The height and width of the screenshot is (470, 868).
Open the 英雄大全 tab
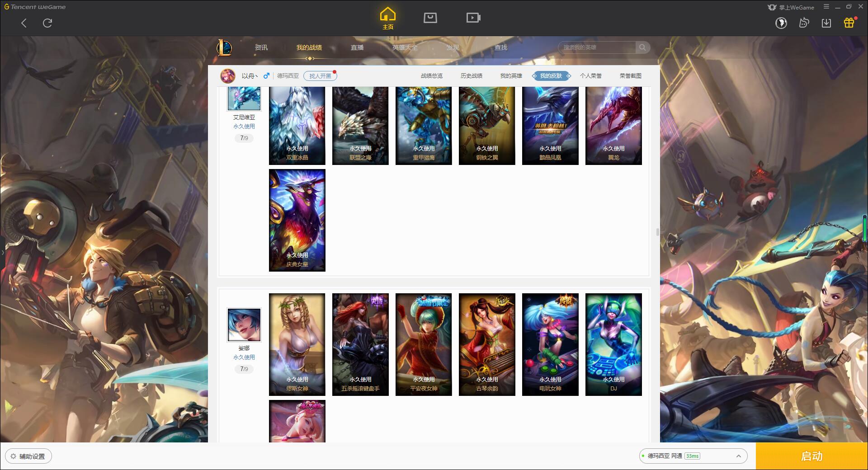click(405, 47)
